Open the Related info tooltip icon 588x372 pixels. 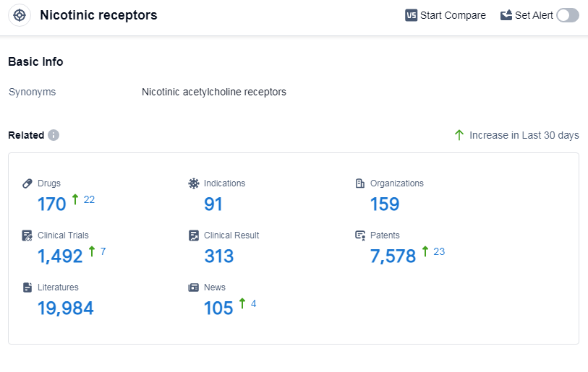54,135
